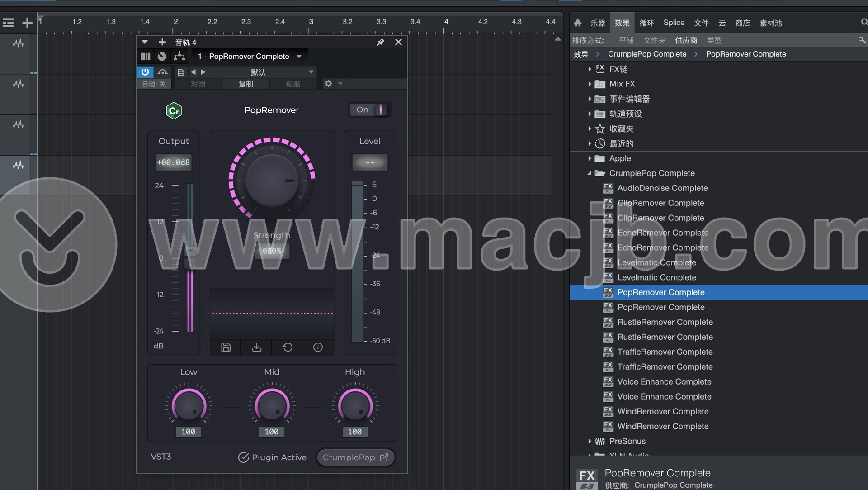Open the browser home icon
This screenshot has width=868, height=490.
tap(577, 23)
